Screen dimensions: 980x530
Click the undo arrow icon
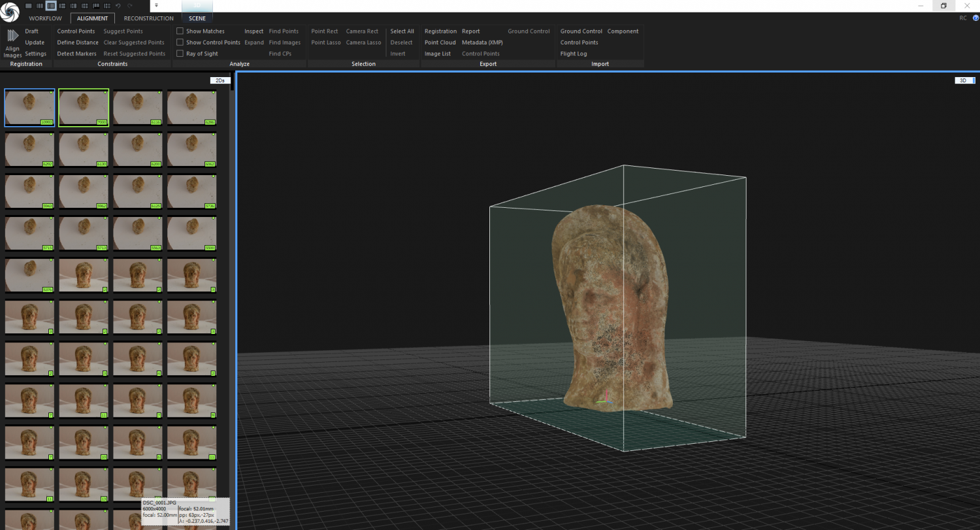click(x=118, y=6)
